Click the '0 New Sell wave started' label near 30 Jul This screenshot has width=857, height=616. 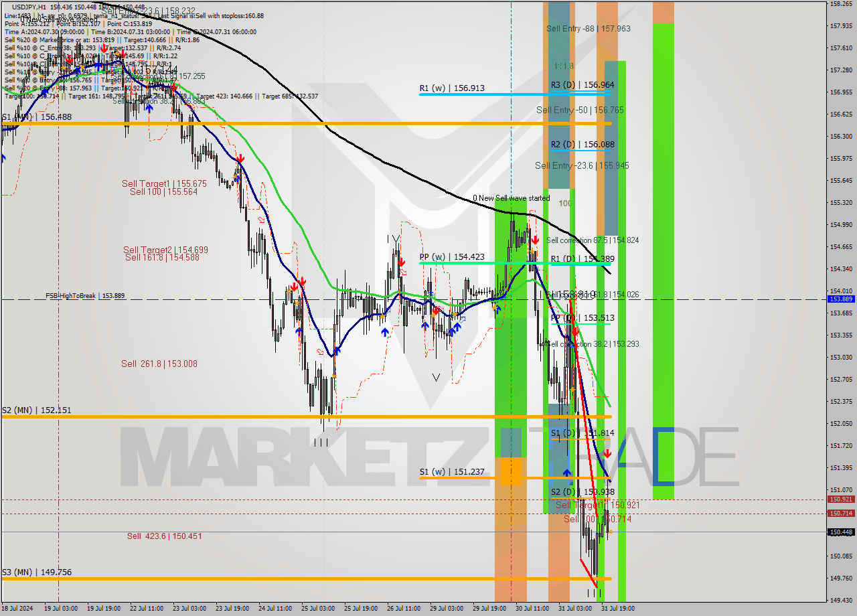coord(511,198)
